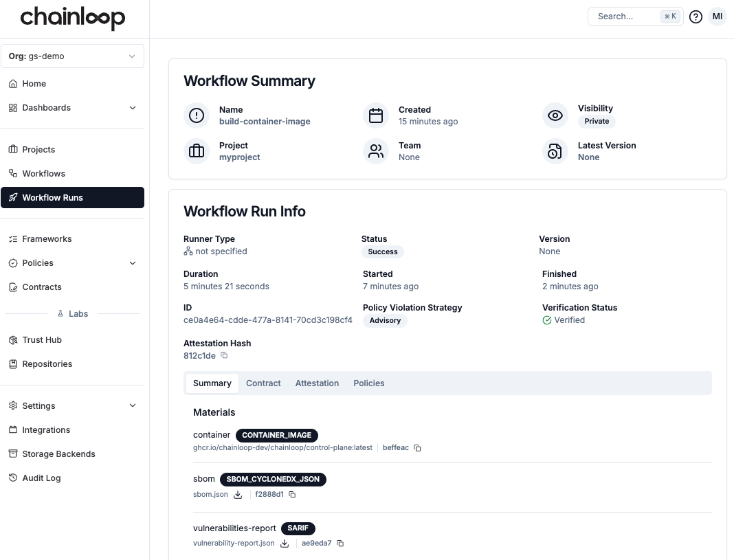Copy the container digest beffeac
734x560 pixels.
(x=418, y=448)
